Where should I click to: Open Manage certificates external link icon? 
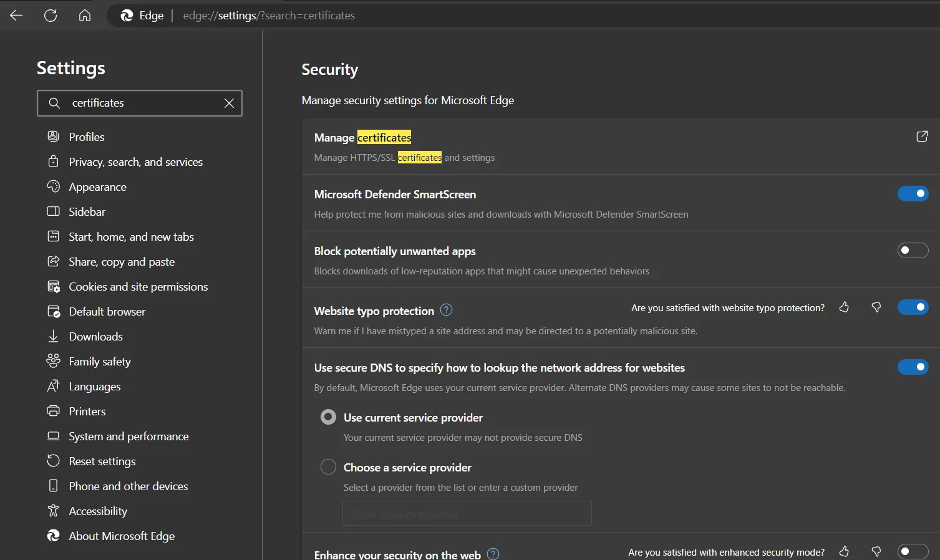pos(921,137)
